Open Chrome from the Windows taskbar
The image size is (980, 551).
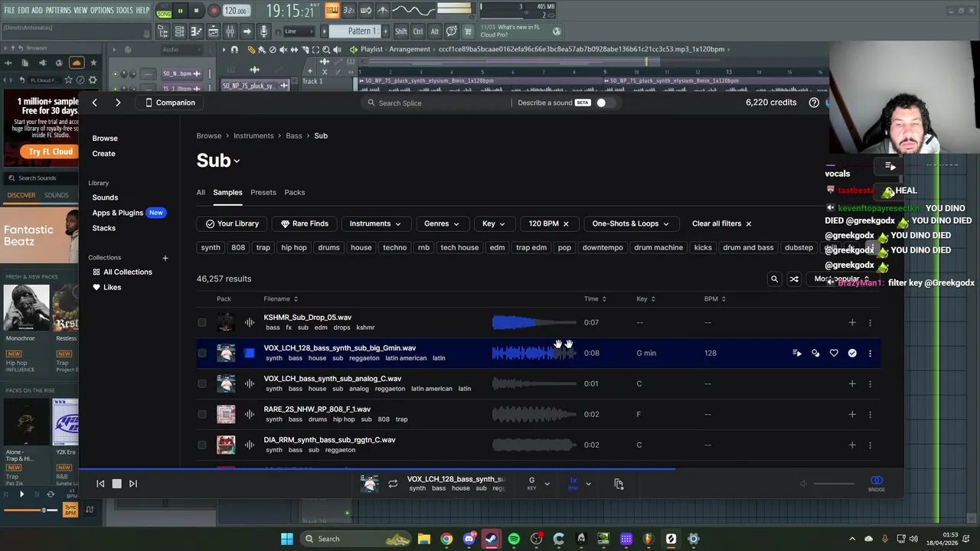coord(446,539)
